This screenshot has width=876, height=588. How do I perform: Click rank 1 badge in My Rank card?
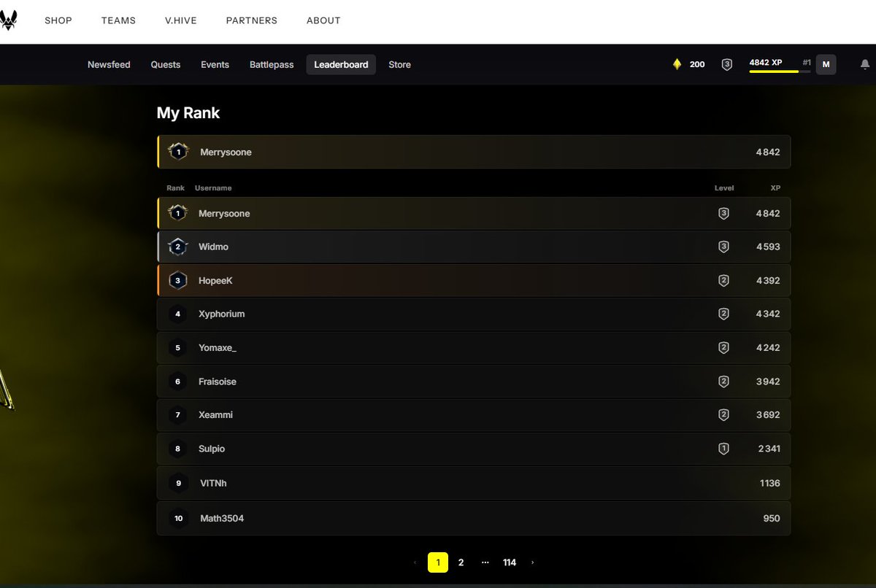click(x=178, y=152)
